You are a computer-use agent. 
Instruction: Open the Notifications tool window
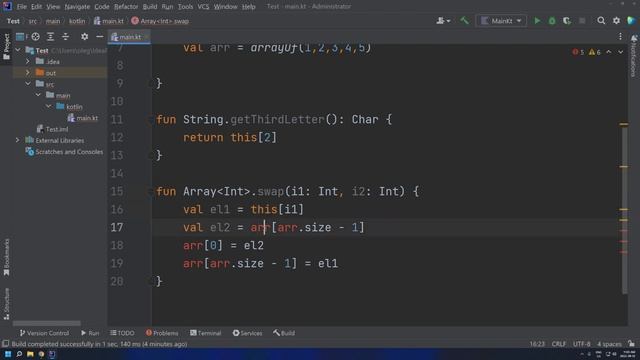634,56
